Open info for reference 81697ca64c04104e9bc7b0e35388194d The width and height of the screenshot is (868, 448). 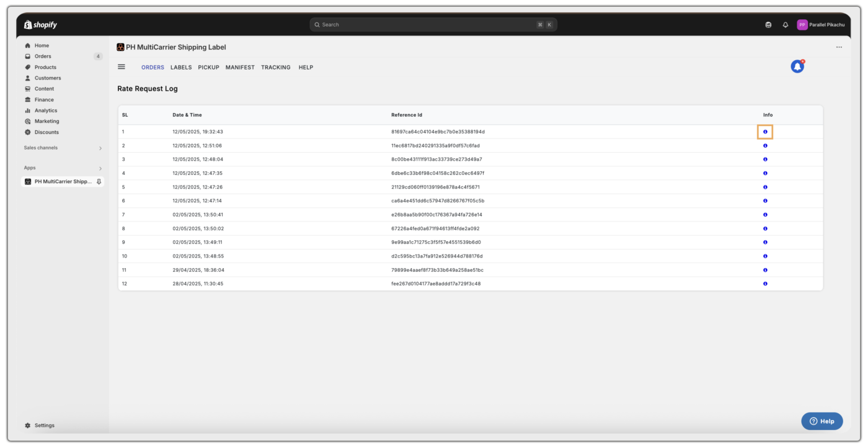[x=765, y=132]
